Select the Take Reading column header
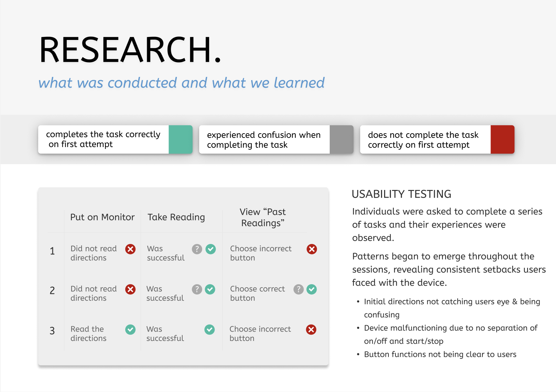 [x=176, y=217]
